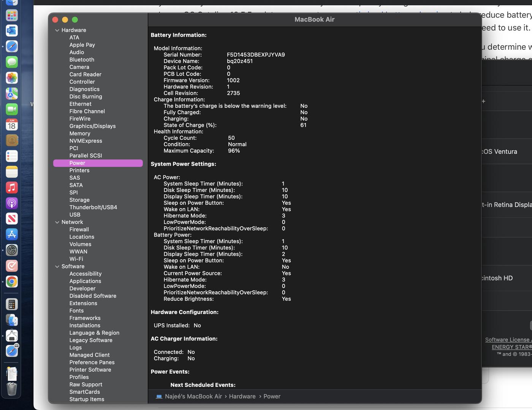Image resolution: width=532 pixels, height=410 pixels.
Task: Launch the Music app from Dock
Action: [x=12, y=188]
